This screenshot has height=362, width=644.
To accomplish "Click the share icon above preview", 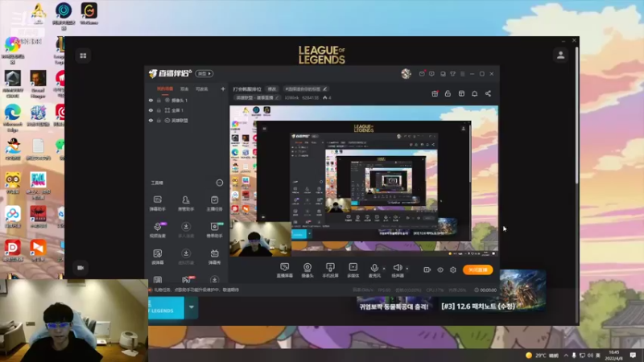I will coord(488,93).
